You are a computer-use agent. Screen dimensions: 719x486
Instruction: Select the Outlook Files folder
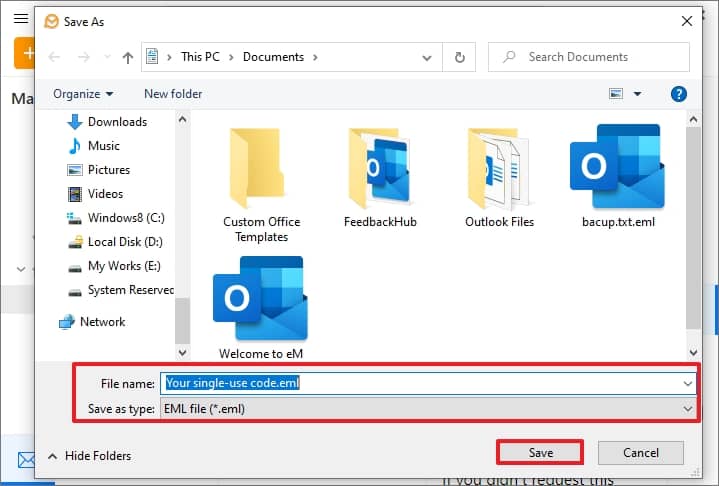(x=499, y=178)
